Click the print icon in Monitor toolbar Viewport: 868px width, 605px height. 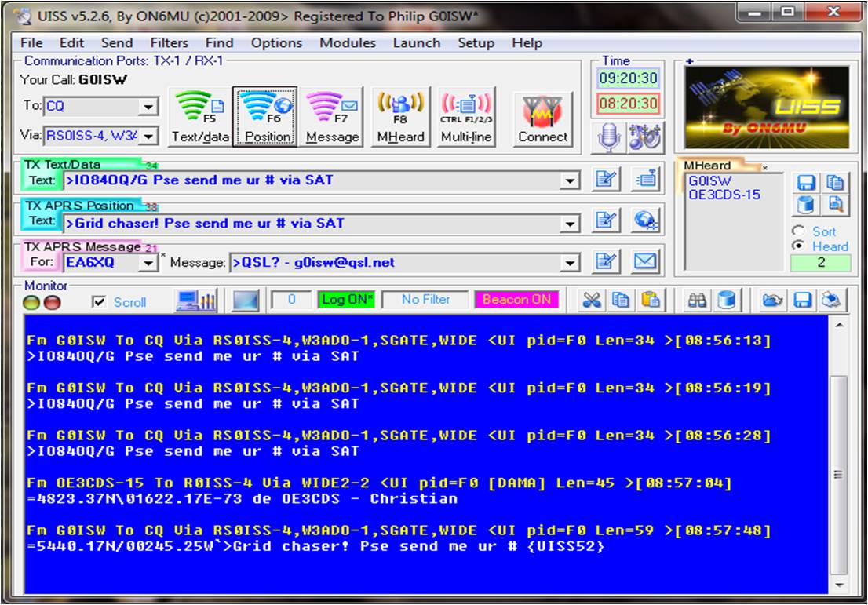coord(831,301)
